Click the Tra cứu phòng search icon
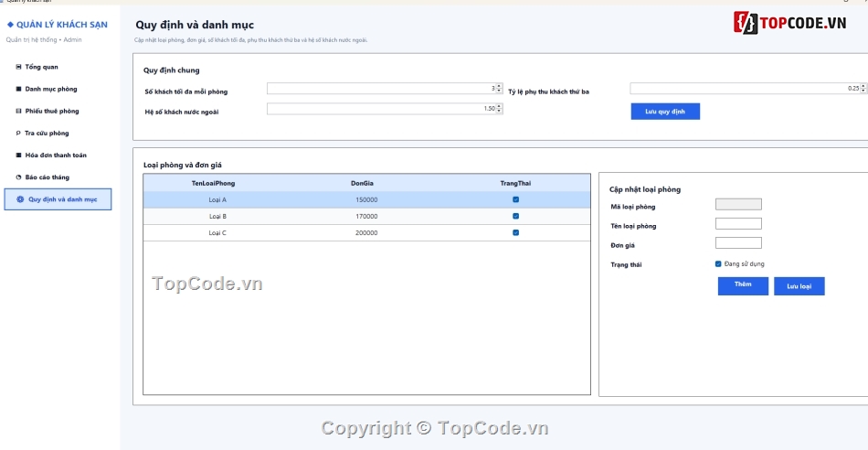The width and height of the screenshot is (868, 450). pos(19,134)
